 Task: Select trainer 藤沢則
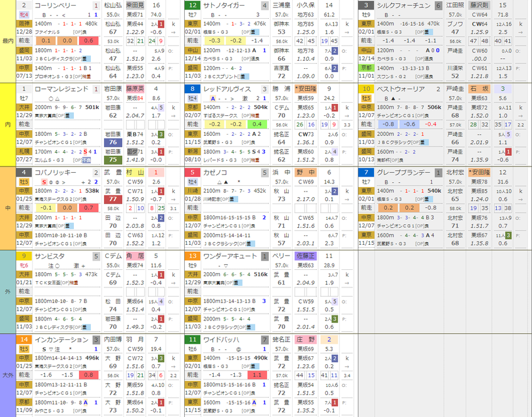pos(479,6)
